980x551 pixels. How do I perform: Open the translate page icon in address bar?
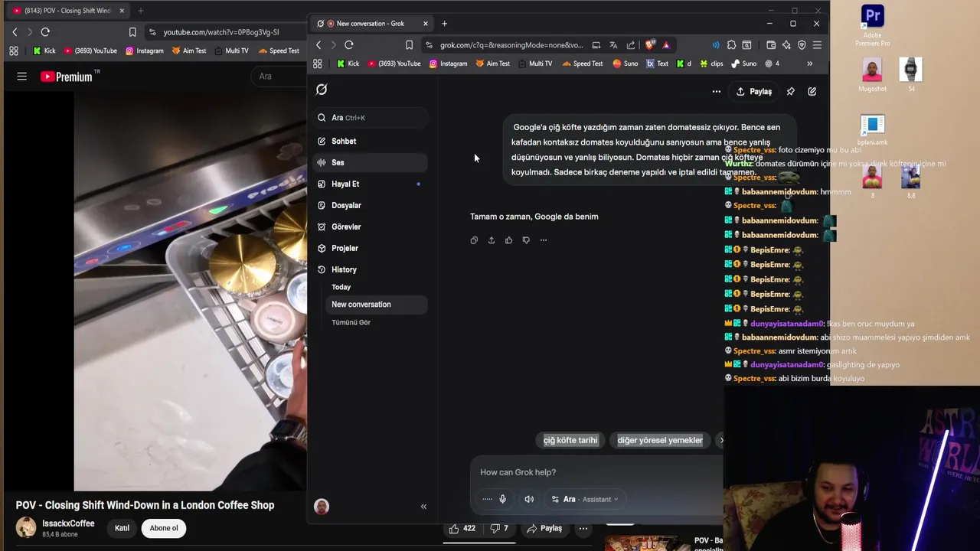[613, 45]
